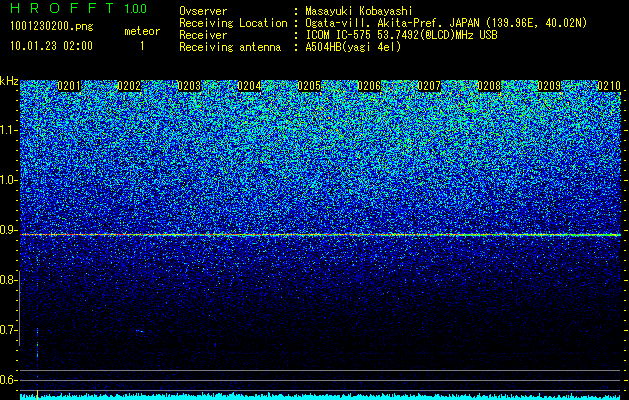
Task: Click the yellow marker in the cyan power strip
Action: click(37, 395)
